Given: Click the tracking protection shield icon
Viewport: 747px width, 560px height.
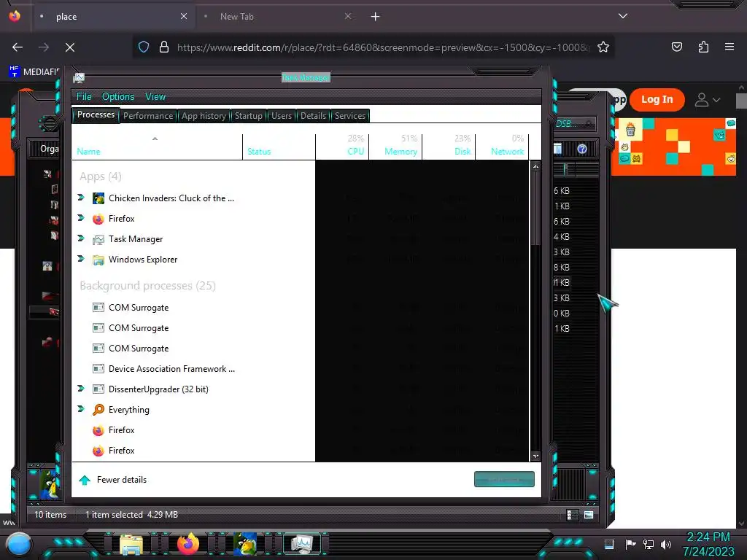Looking at the screenshot, I should click(144, 47).
